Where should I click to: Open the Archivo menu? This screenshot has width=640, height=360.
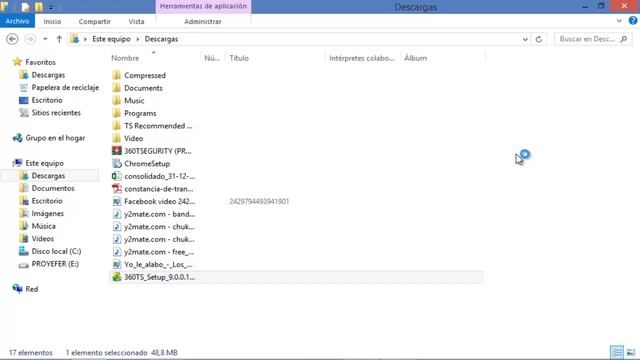tap(18, 21)
